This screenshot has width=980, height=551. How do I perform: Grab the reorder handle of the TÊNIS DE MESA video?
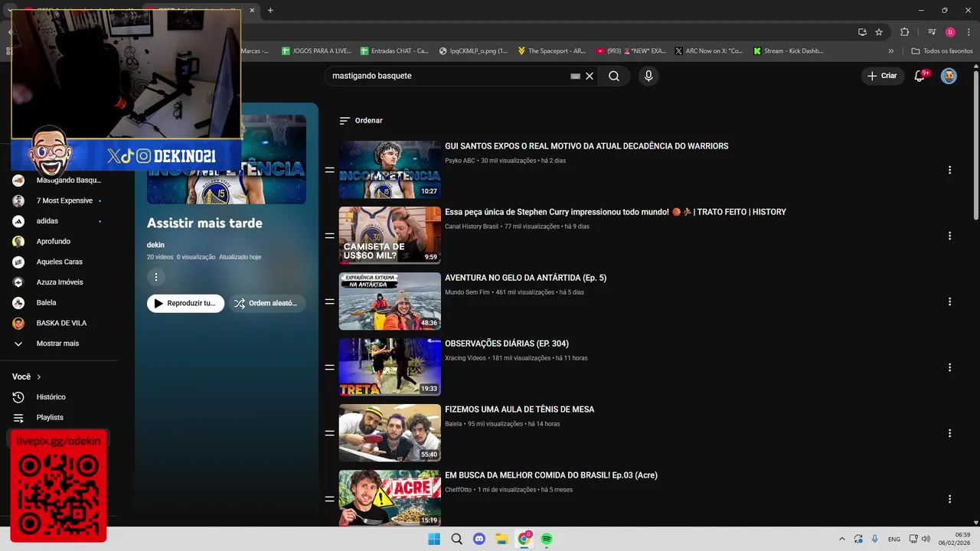tap(329, 433)
